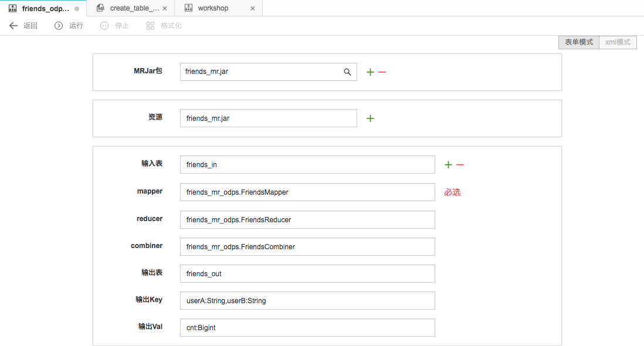Click the 输出表 friends_out field
This screenshot has height=346, width=644.
(307, 273)
